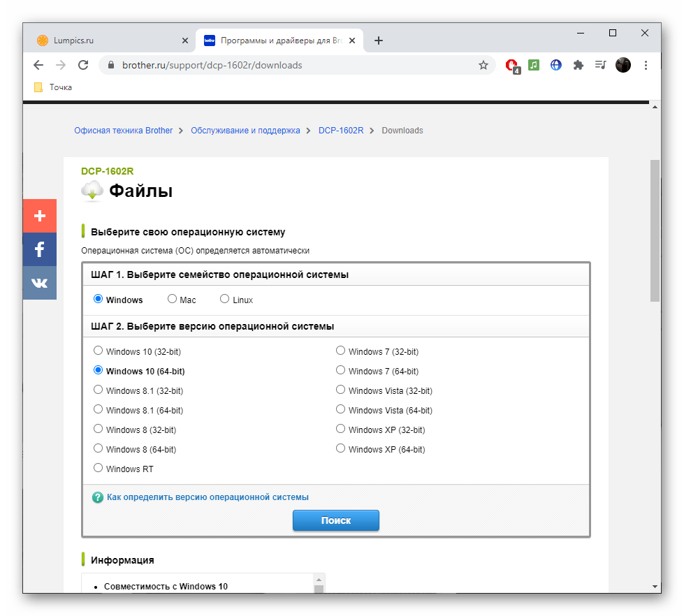Open a new browser tab with plus

[x=379, y=41]
